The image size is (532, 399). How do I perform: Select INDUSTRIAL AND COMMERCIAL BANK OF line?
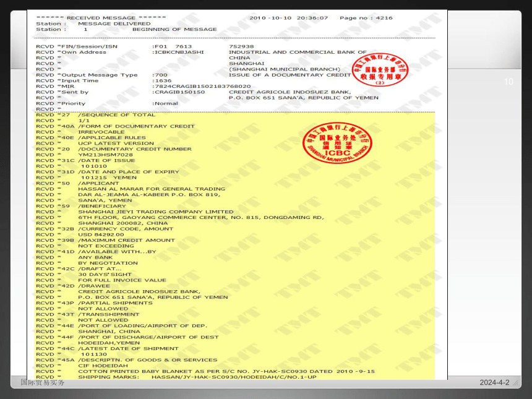[x=298, y=52]
